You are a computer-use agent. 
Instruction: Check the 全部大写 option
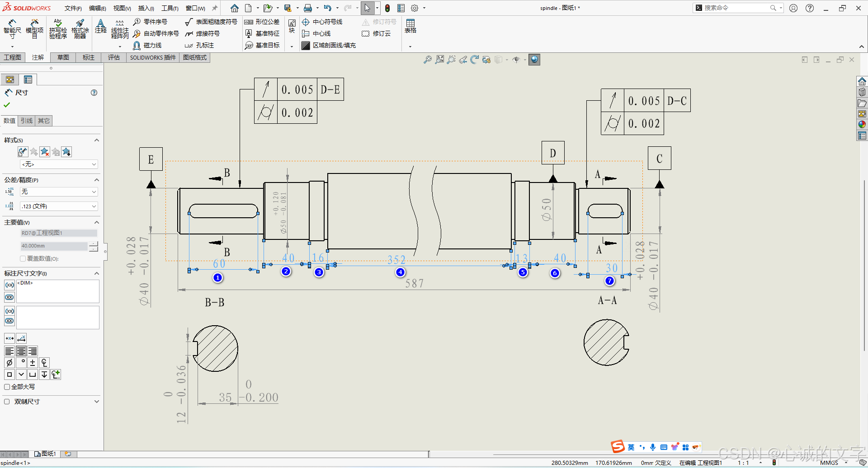click(7, 387)
